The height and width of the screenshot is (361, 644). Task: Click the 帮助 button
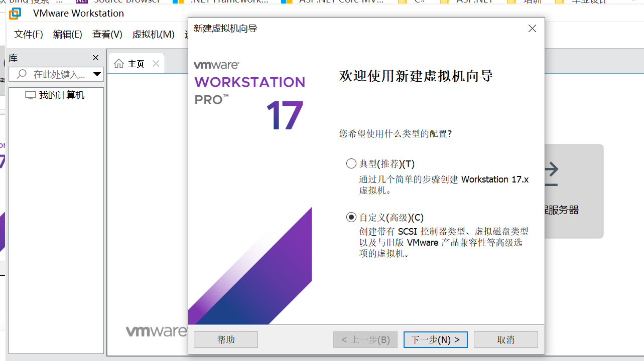pos(226,340)
